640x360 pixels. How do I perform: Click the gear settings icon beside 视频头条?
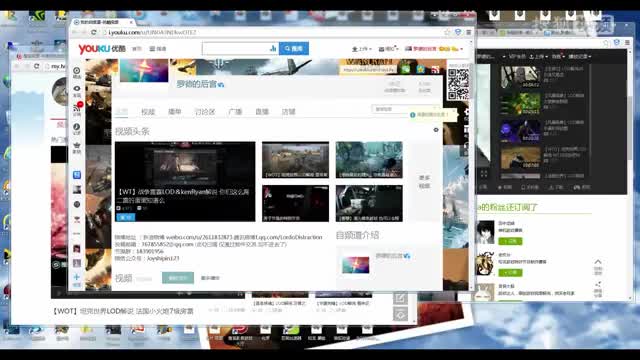pyautogui.click(x=436, y=130)
